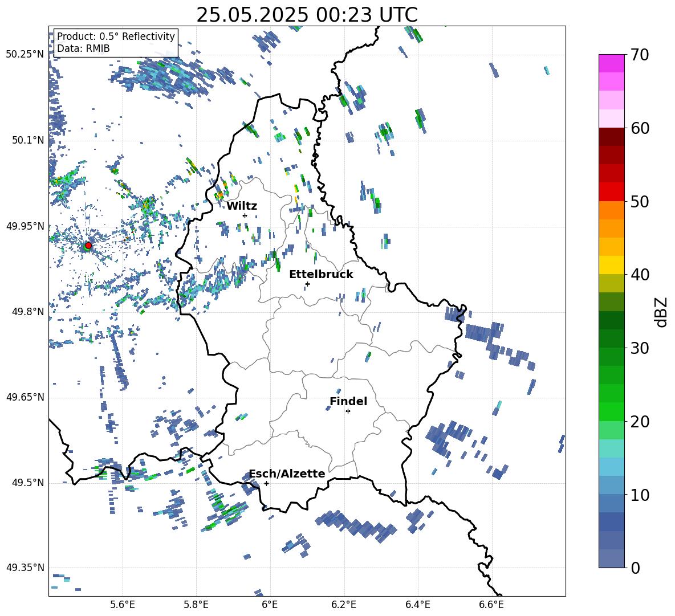
Task: Click the 6.2°E longitude label
Action: pyautogui.click(x=344, y=605)
